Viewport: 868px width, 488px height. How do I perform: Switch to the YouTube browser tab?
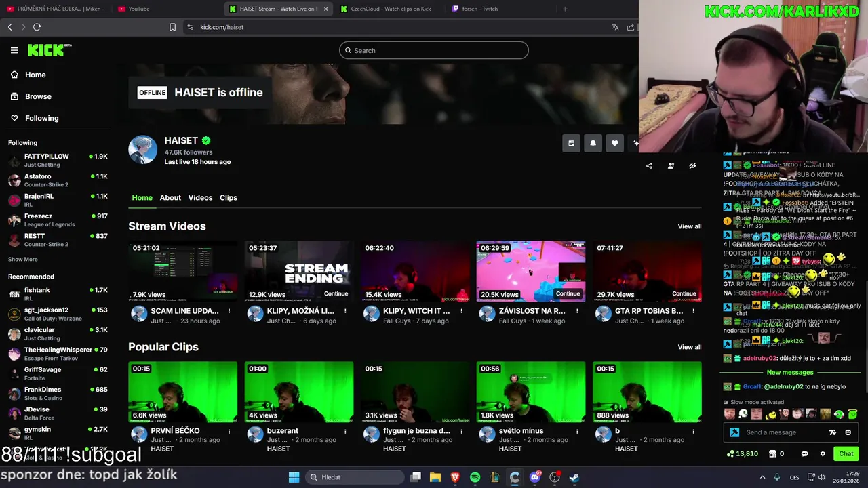click(x=139, y=9)
